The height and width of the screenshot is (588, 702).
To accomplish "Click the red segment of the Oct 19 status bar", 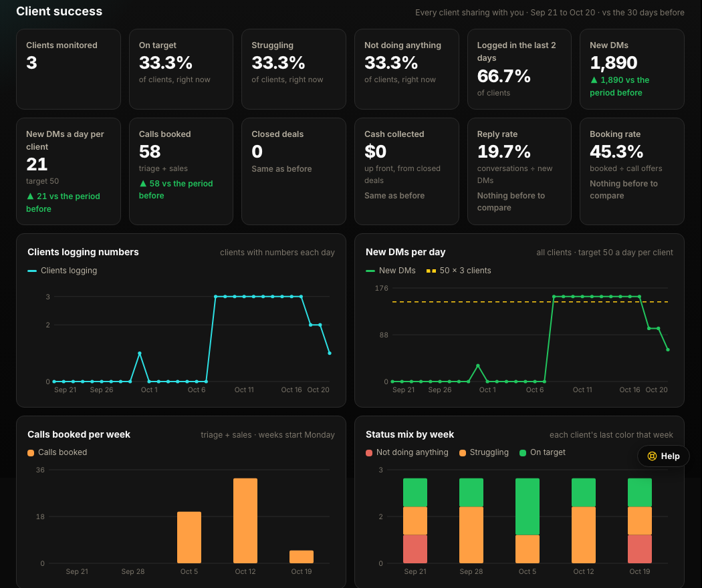I will [x=640, y=549].
